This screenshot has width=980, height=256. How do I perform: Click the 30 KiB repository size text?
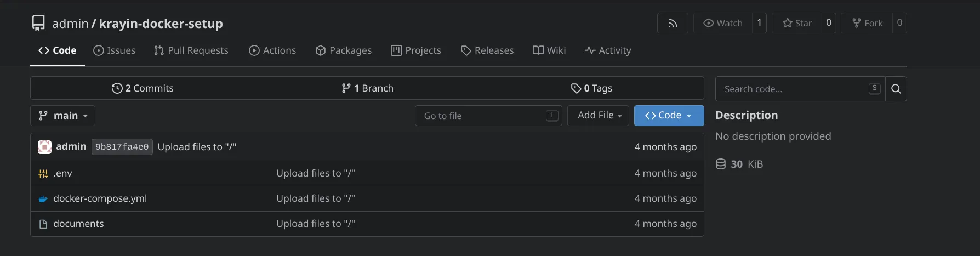coord(747,164)
